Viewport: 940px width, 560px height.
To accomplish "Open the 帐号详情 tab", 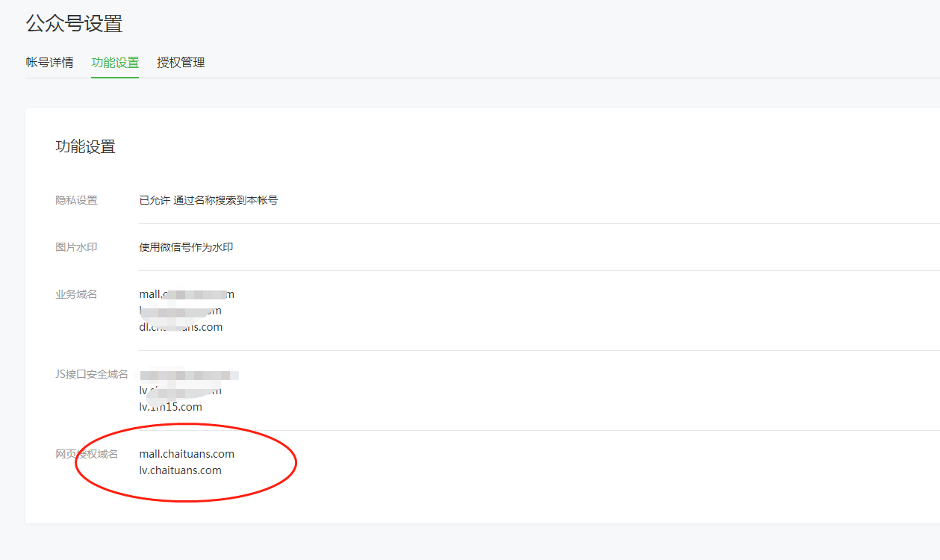I will (49, 63).
